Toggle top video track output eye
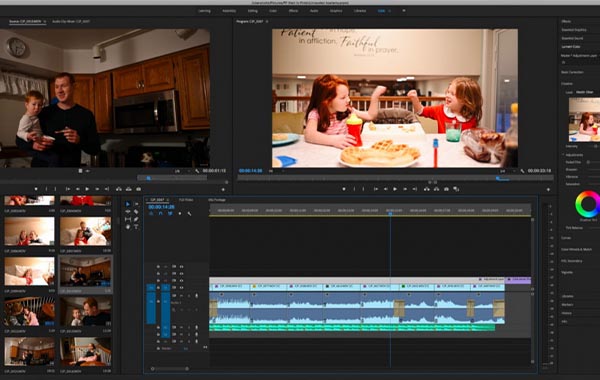This screenshot has width=600, height=380. (181, 267)
